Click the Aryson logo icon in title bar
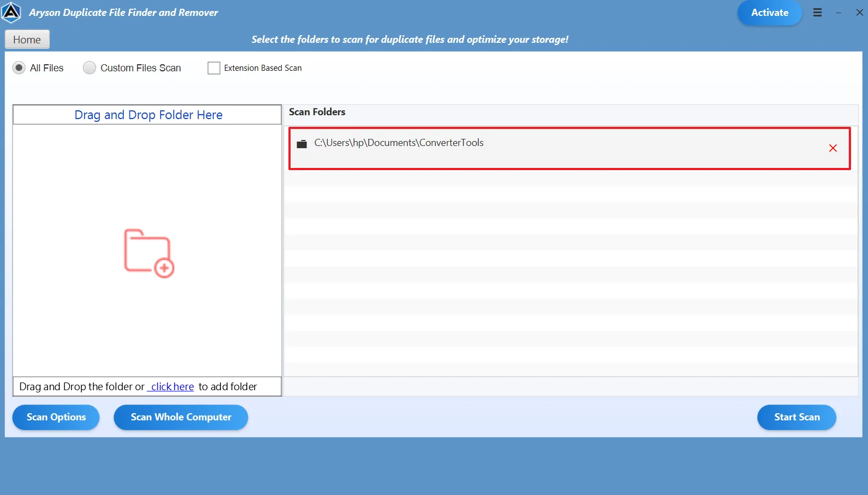This screenshot has height=495, width=868. 12,12
